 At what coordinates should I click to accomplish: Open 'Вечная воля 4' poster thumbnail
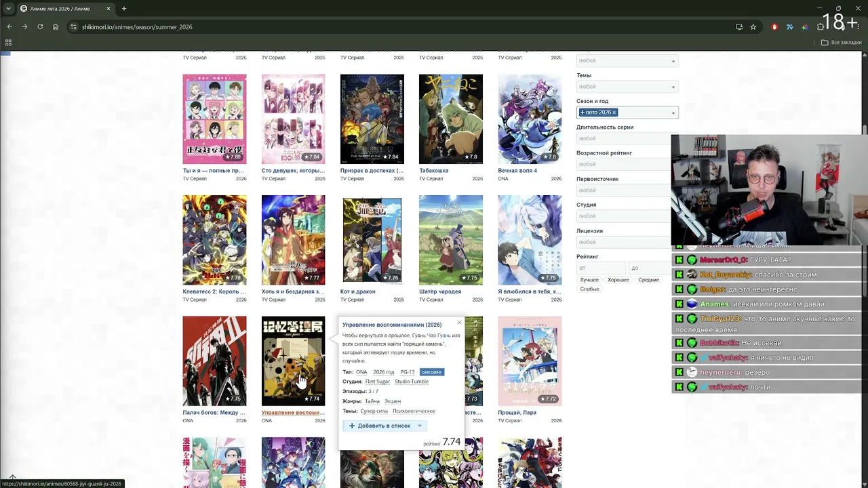[530, 119]
